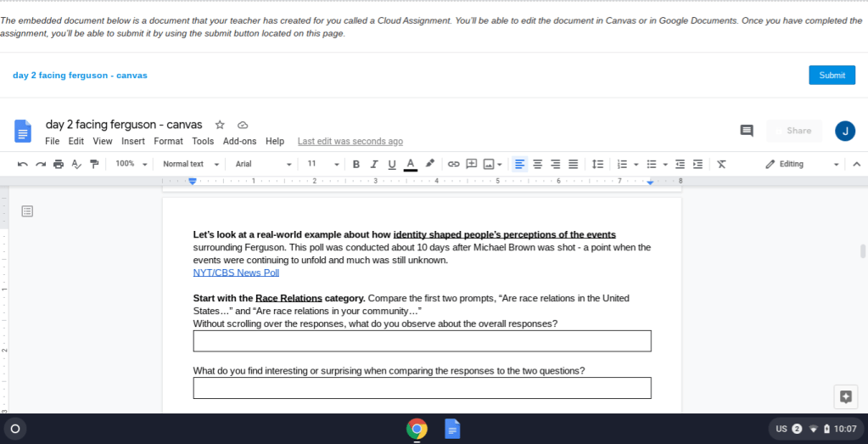Image resolution: width=868 pixels, height=444 pixels.
Task: Toggle Italic formatting
Action: tap(374, 164)
